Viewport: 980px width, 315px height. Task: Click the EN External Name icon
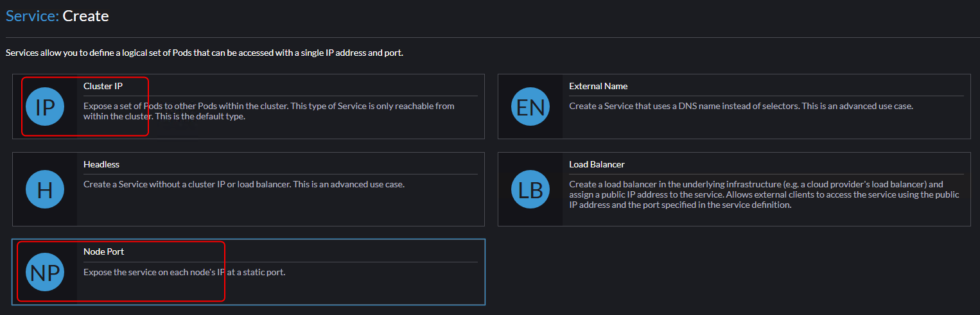(530, 106)
